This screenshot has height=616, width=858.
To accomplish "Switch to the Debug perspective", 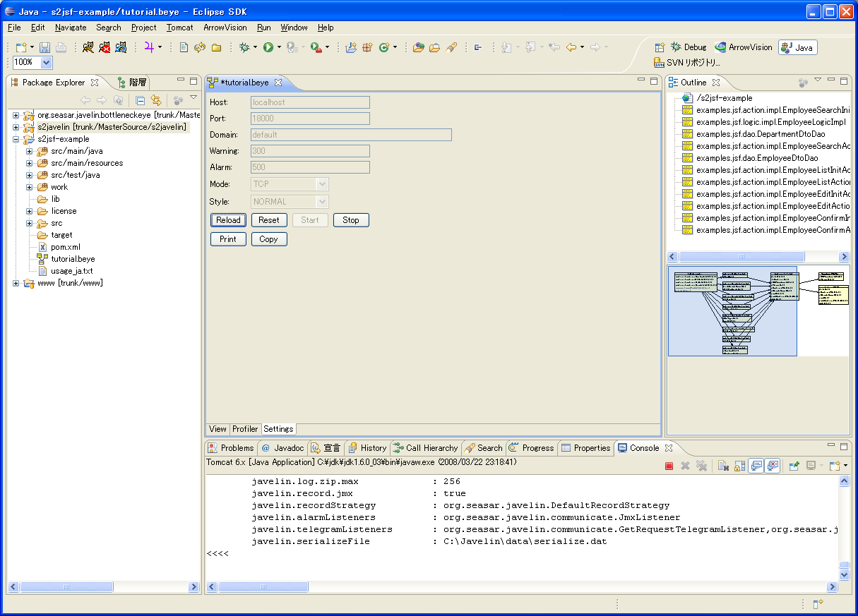I will coord(689,47).
